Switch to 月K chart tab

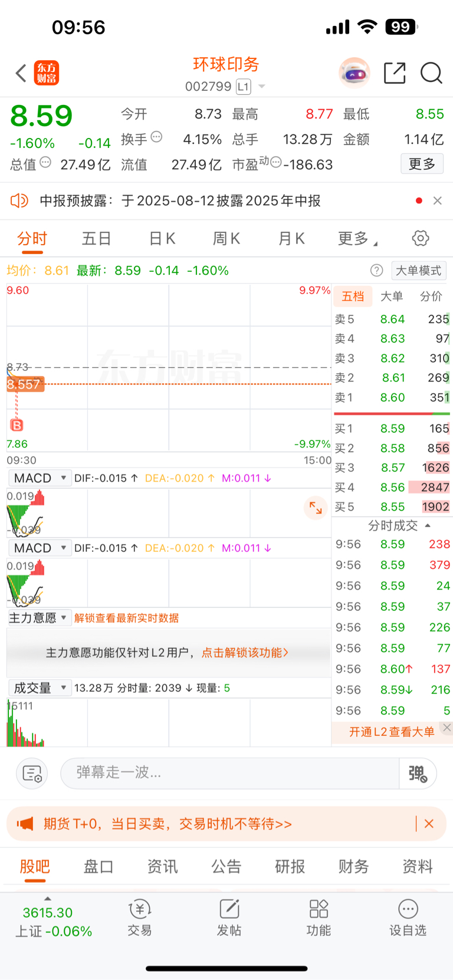[291, 239]
